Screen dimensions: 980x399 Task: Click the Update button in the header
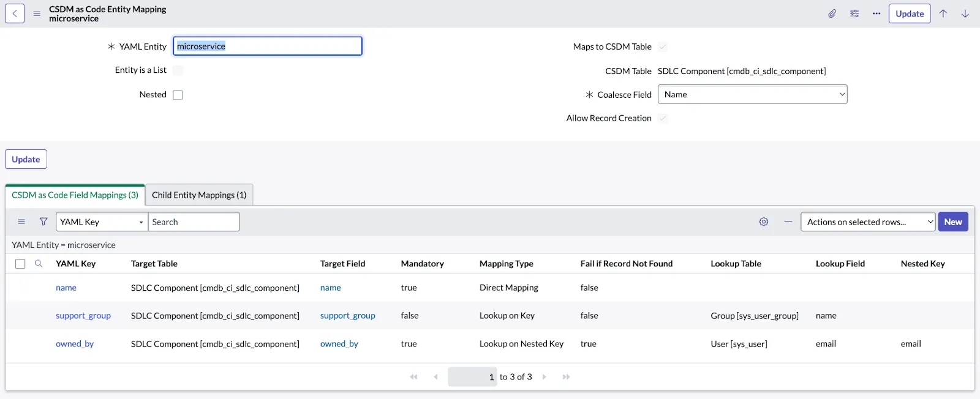910,13
